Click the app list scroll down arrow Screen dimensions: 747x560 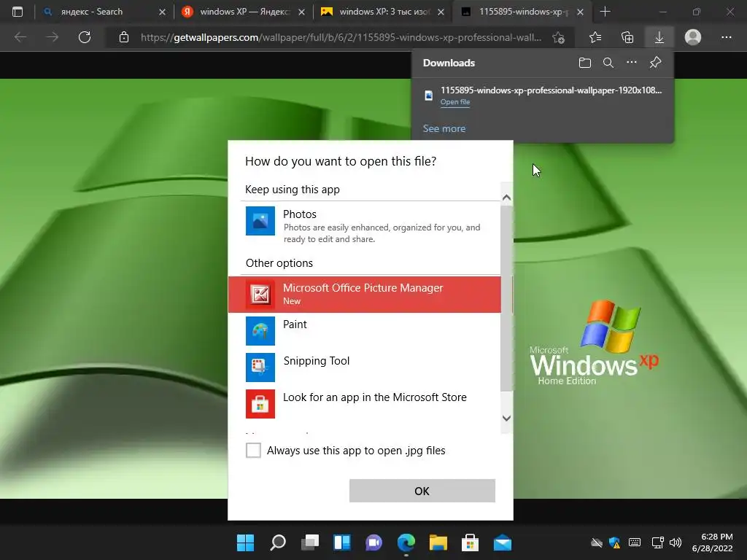click(506, 418)
